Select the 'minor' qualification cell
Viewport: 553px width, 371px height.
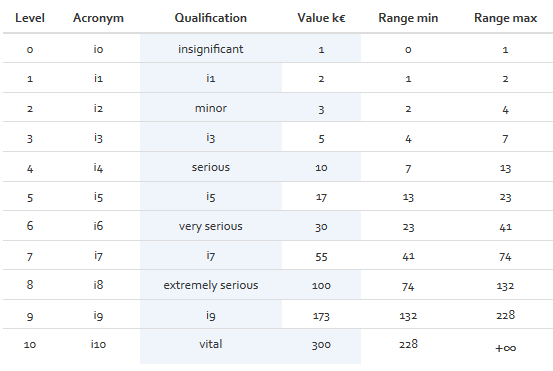(x=211, y=108)
